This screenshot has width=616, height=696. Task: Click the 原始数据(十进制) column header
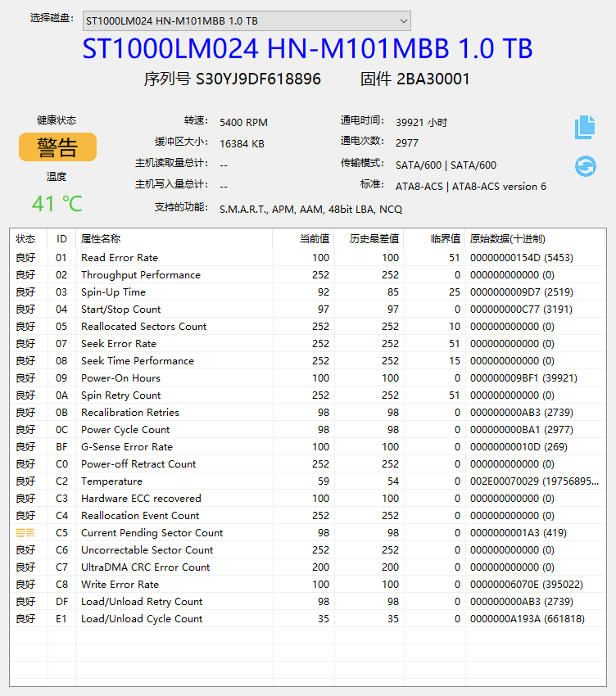pyautogui.click(x=507, y=239)
